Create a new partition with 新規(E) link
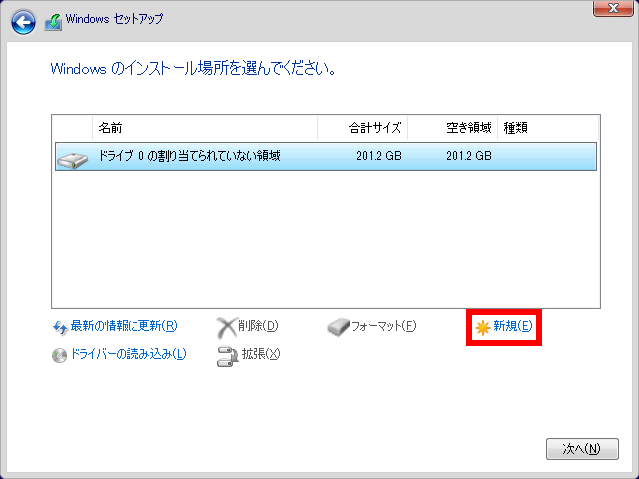Screen dimensions: 639x479 coord(513,326)
